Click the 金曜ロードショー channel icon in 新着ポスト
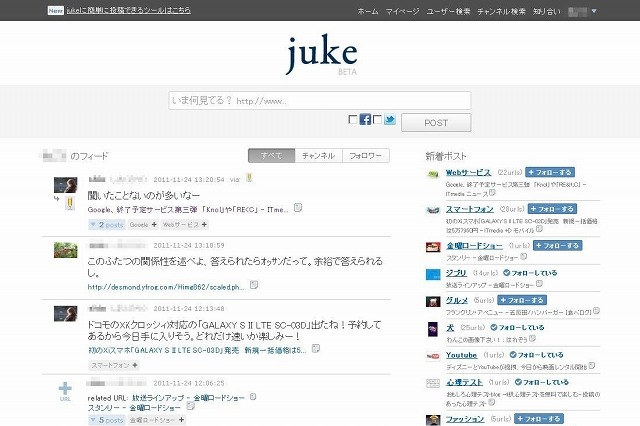 (433, 247)
